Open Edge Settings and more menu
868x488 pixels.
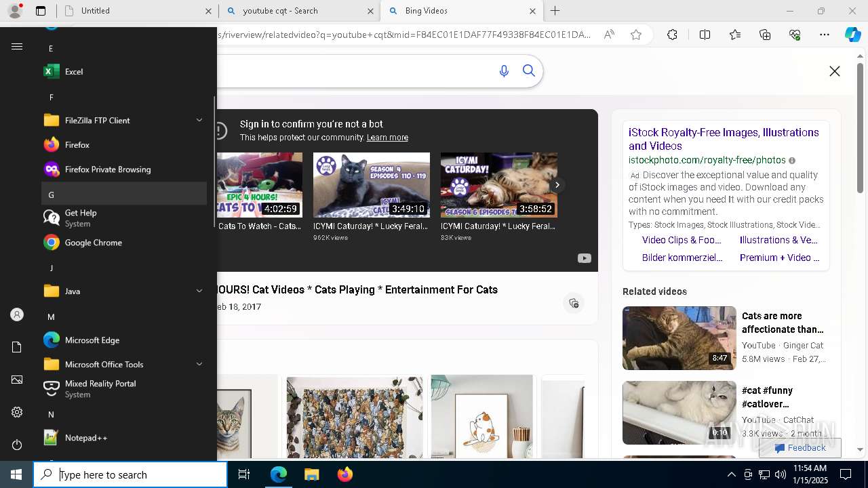click(825, 35)
